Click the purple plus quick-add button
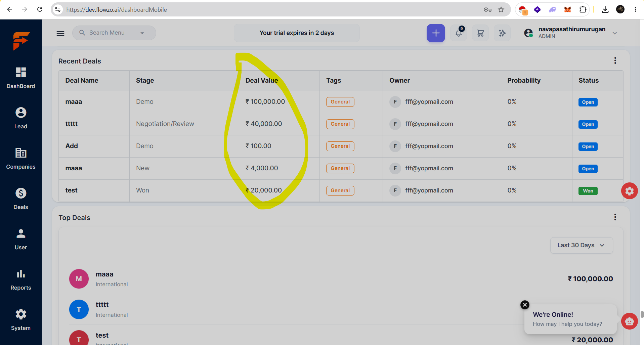The height and width of the screenshot is (345, 644). coord(436,33)
